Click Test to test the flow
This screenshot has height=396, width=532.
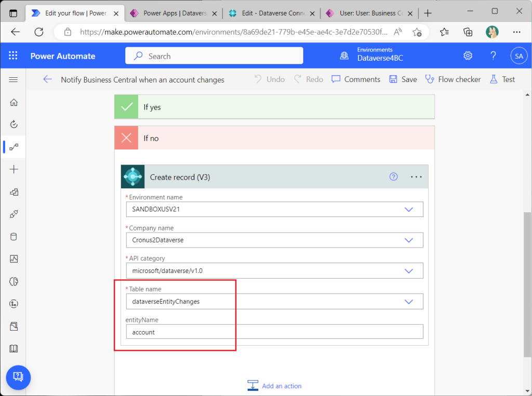tap(502, 79)
